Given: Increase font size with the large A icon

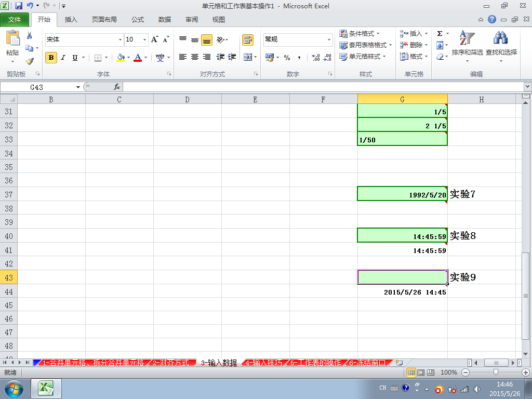Looking at the screenshot, I should click(x=154, y=39).
